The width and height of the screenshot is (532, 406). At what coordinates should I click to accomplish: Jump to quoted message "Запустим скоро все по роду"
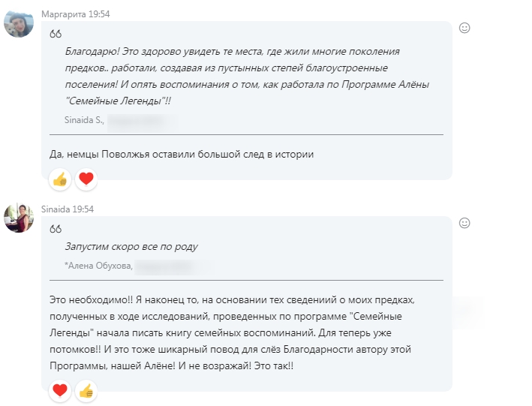pyautogui.click(x=132, y=246)
